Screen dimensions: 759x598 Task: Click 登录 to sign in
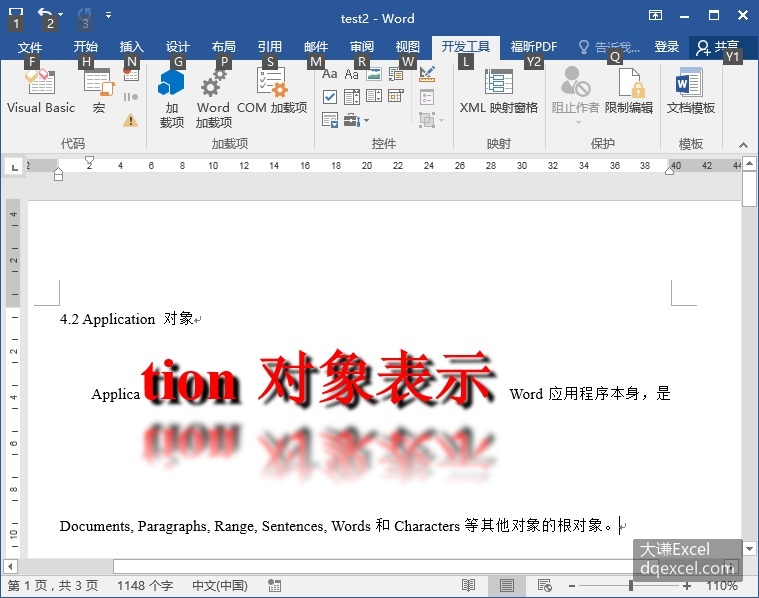coord(667,46)
